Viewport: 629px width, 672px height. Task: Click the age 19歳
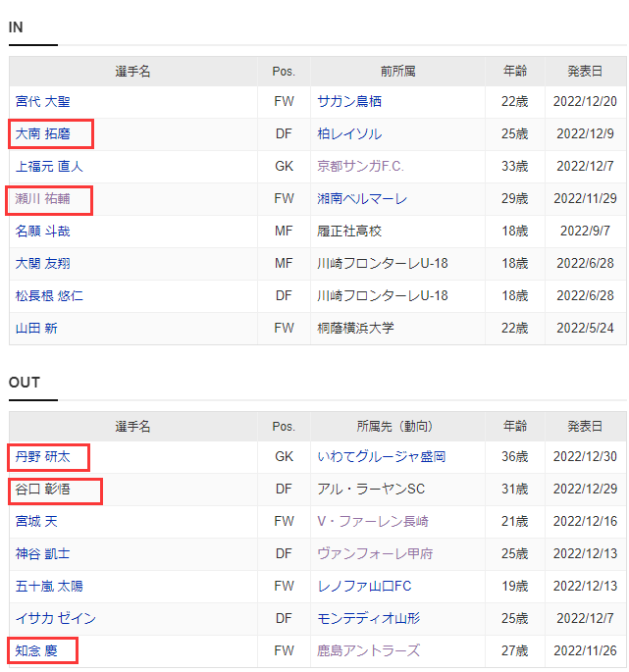pyautogui.click(x=515, y=587)
